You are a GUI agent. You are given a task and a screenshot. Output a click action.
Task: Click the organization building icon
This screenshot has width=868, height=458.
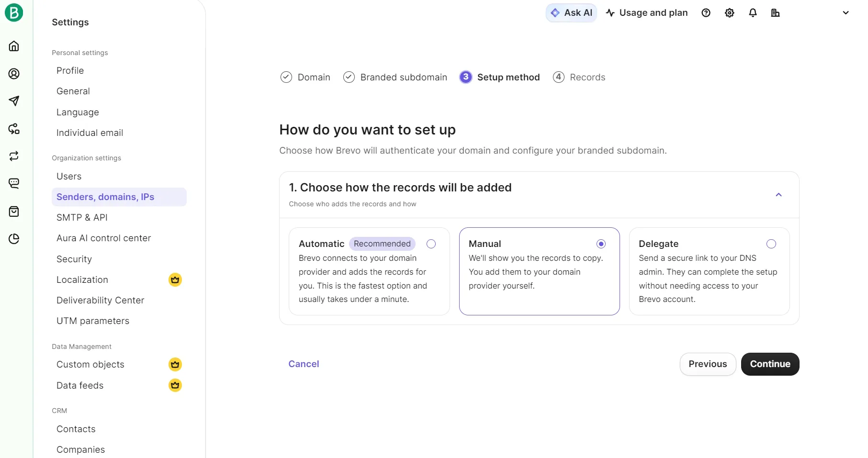(775, 13)
